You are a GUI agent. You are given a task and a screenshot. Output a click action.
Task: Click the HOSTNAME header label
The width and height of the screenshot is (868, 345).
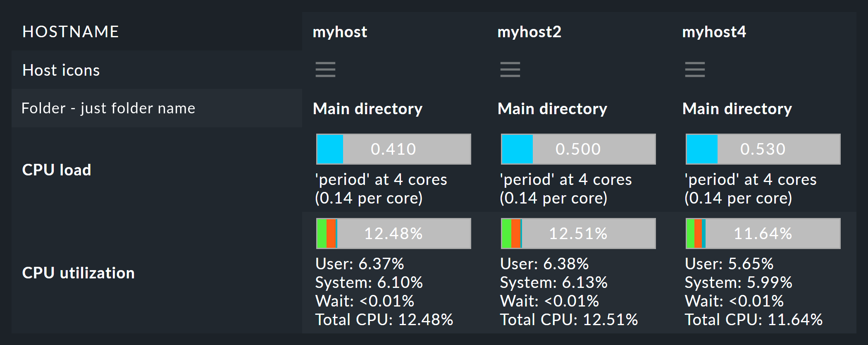[x=71, y=32]
